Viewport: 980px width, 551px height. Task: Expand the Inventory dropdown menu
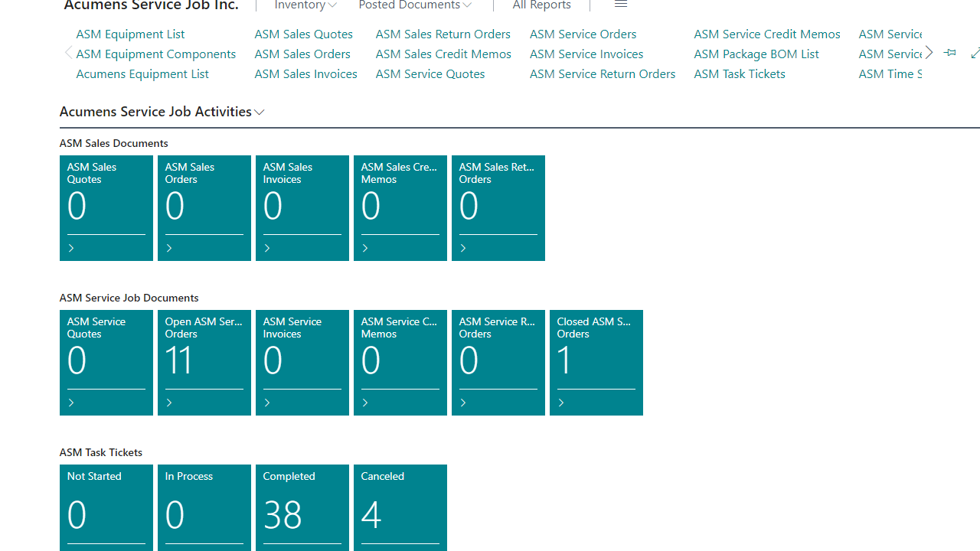pyautogui.click(x=305, y=5)
